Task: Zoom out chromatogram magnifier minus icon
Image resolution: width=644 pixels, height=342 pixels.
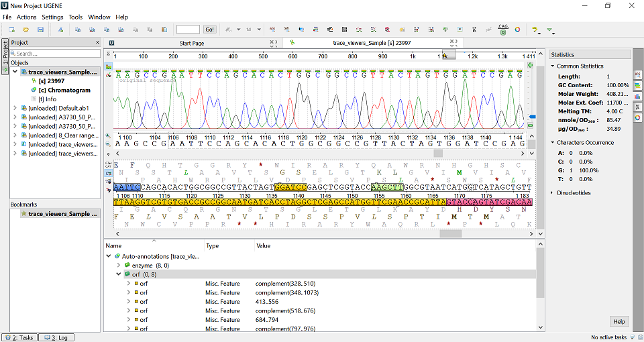Action: pyautogui.click(x=109, y=144)
